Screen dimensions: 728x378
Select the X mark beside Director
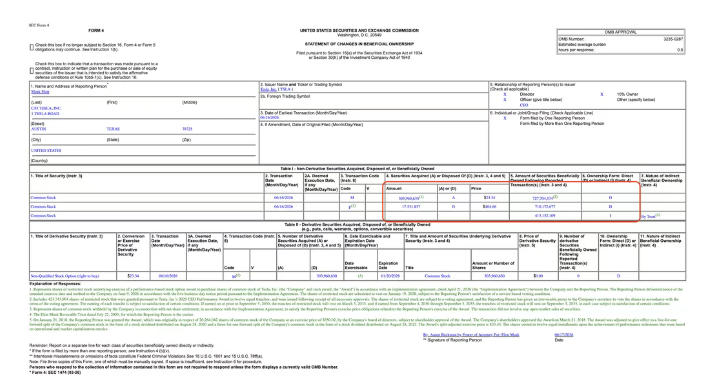click(x=505, y=94)
